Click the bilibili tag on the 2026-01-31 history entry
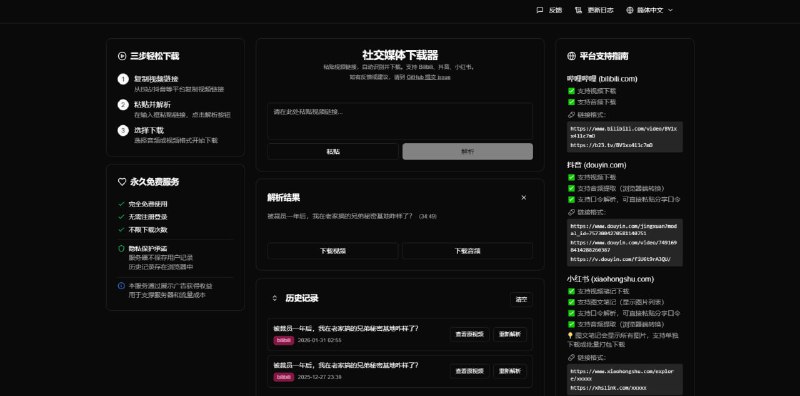 (284, 340)
